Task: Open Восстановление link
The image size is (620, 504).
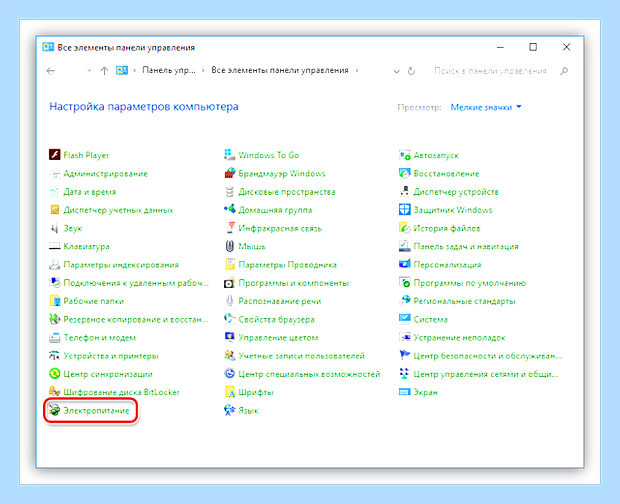Action: 446,173
